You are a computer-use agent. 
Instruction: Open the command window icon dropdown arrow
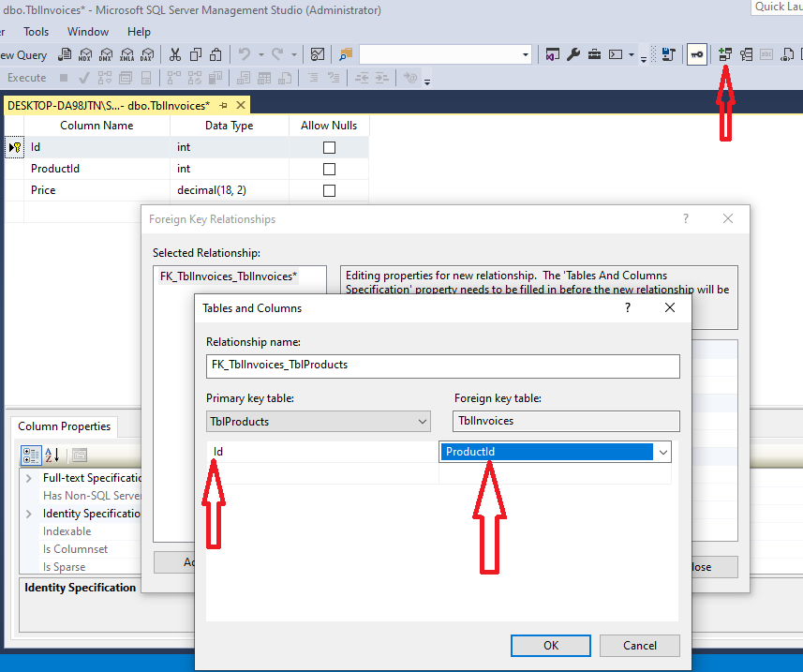click(x=632, y=54)
